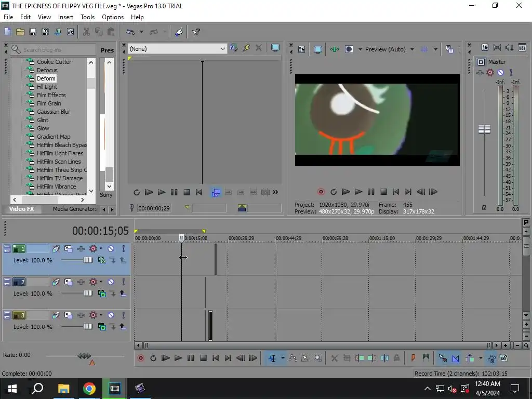Screen dimensions: 532x399
Task: Open File Explorer from the taskbar
Action: click(63, 389)
